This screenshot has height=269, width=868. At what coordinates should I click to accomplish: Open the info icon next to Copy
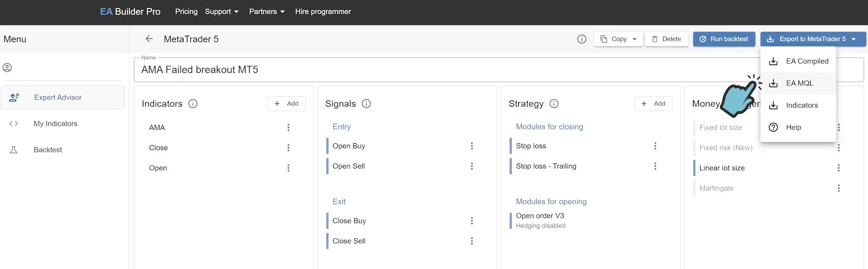582,39
